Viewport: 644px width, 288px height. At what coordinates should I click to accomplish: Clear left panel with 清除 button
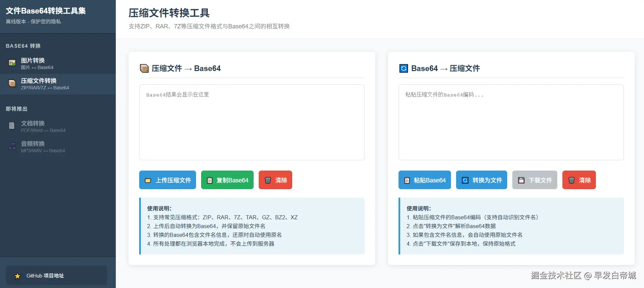point(275,180)
